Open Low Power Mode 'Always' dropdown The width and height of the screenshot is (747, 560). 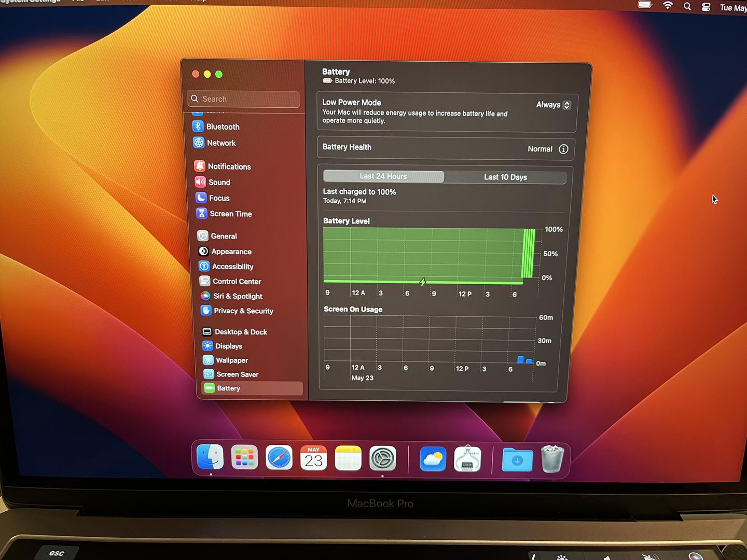[x=554, y=105]
